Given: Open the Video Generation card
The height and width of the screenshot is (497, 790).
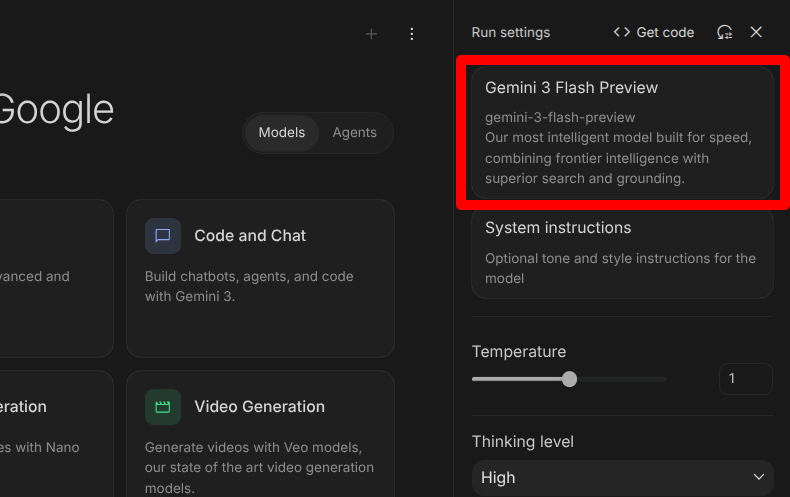Looking at the screenshot, I should (x=260, y=434).
